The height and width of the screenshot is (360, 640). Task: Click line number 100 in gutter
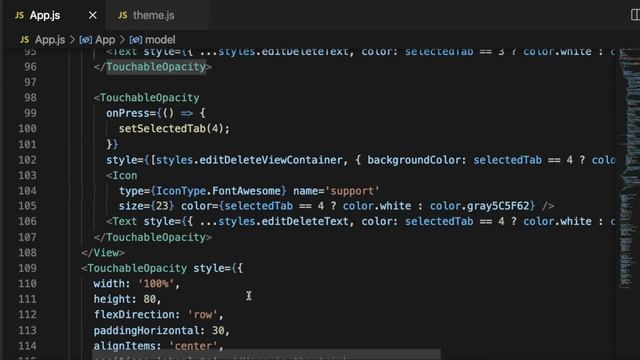click(x=27, y=129)
